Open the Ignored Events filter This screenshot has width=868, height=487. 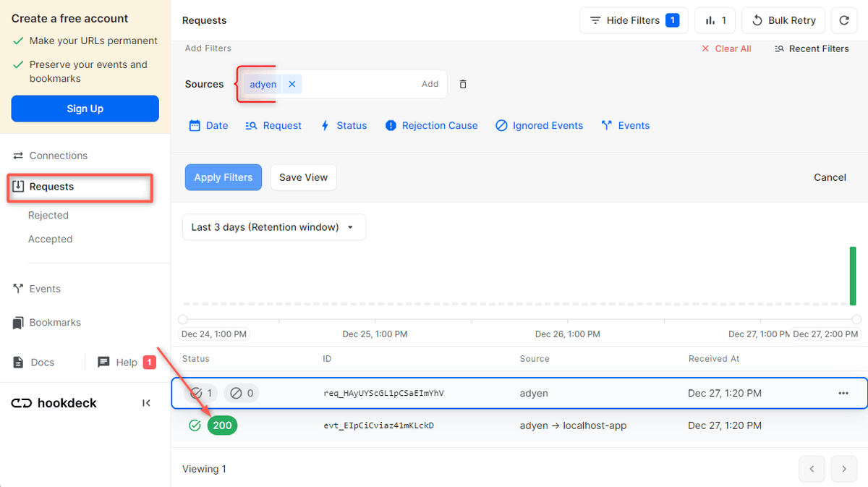point(539,125)
